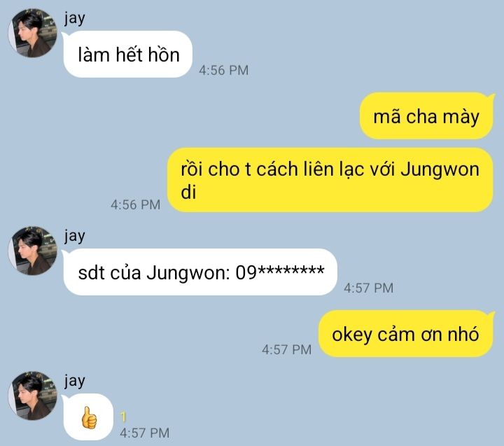Screen dimensions: 504x446
Task: Select the "làm hết hồn" message bubble
Action: pyautogui.click(x=128, y=54)
